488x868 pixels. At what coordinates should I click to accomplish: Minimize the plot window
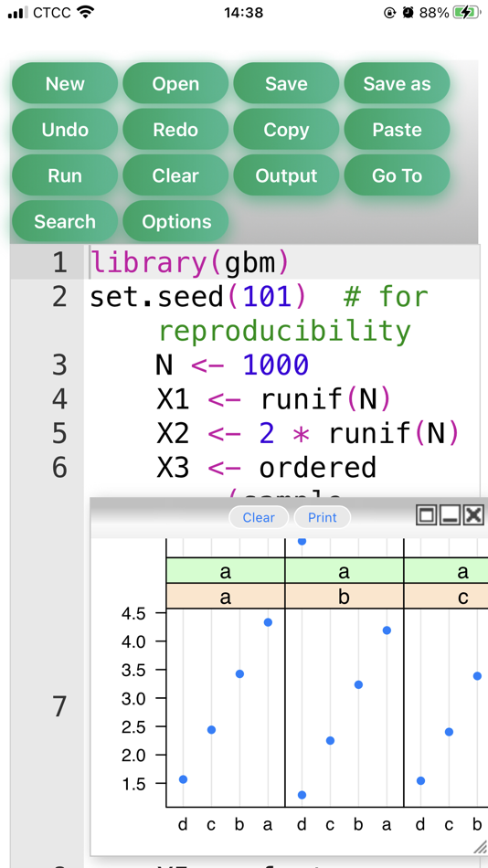tap(450, 515)
